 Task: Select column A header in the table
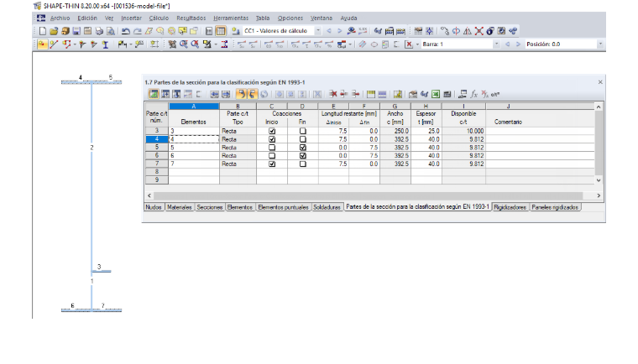click(x=194, y=107)
